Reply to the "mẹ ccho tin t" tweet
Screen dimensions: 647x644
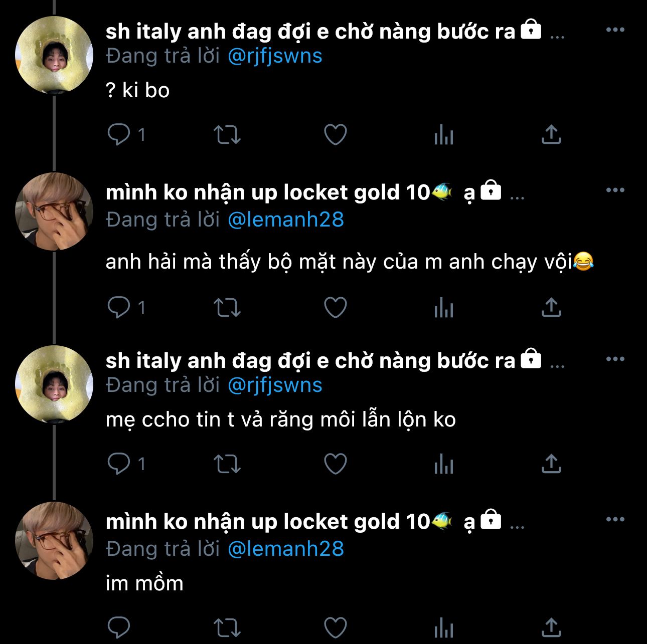(x=119, y=464)
